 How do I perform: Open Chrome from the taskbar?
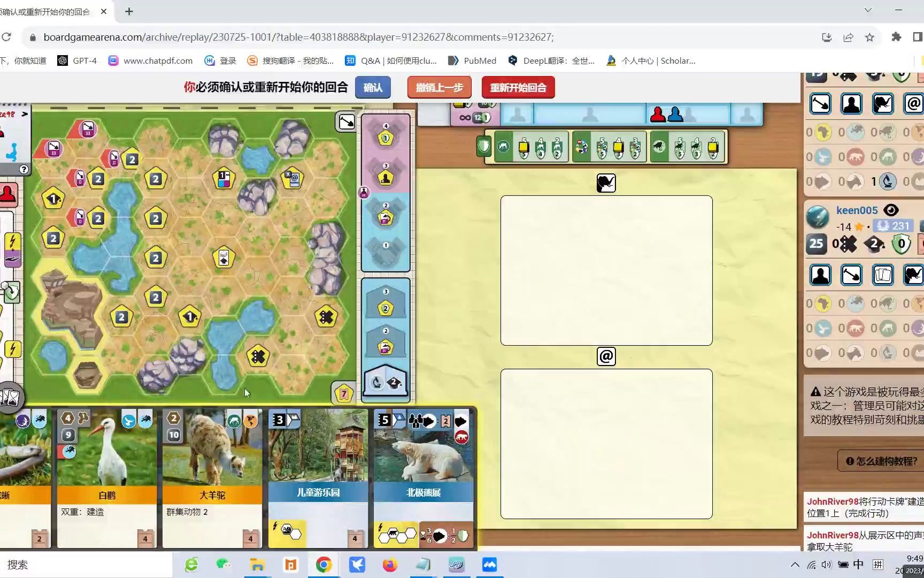coord(324,565)
